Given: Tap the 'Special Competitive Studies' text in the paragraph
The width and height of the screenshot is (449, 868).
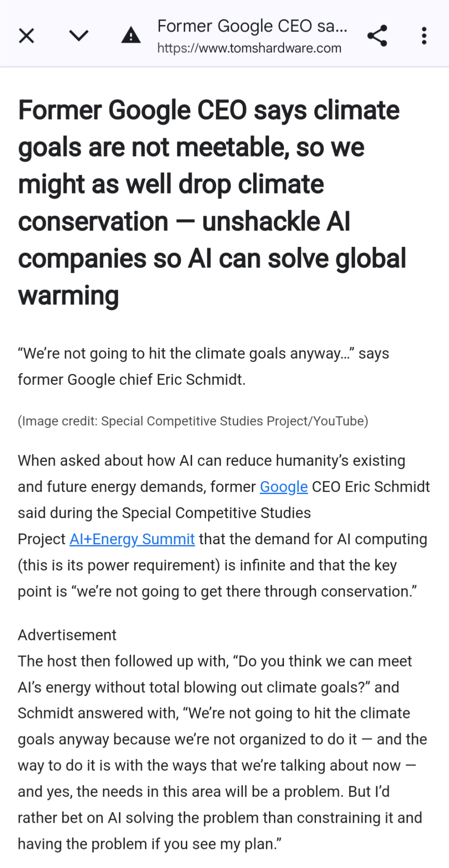Looking at the screenshot, I should (x=216, y=513).
